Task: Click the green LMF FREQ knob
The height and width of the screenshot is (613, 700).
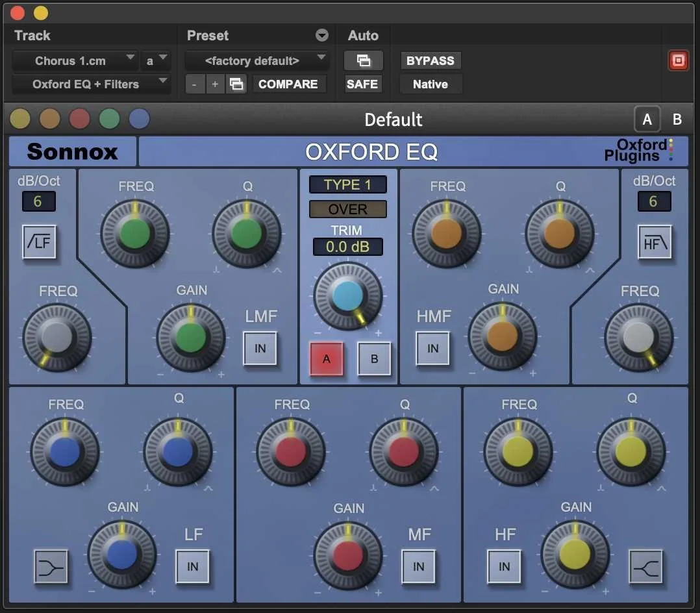Action: click(135, 234)
